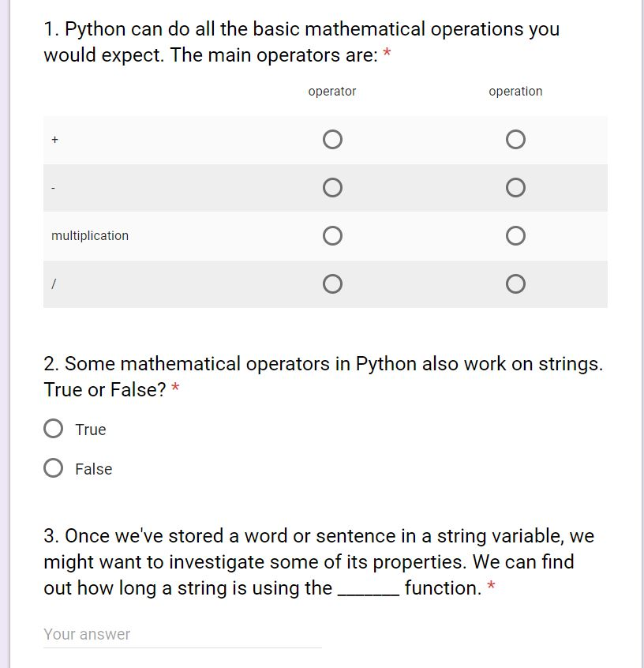Viewport: 644px width, 668px height.
Task: Click the "multiplication" row label
Action: pyautogui.click(x=90, y=235)
